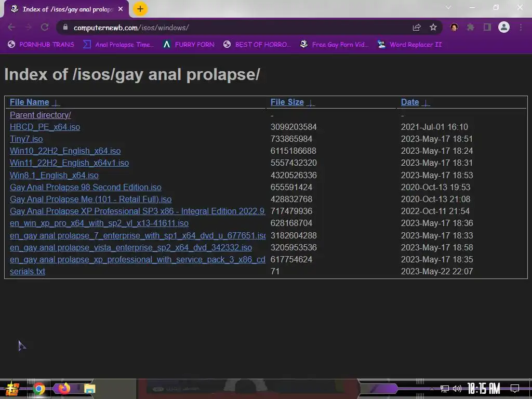
Task: Open the tab search chevron
Action: pos(448,7)
